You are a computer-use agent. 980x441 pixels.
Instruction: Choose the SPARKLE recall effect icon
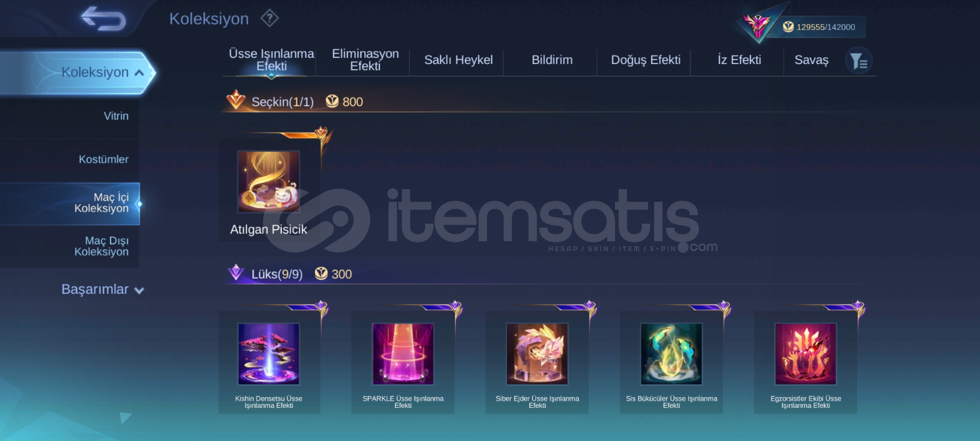coord(403,354)
